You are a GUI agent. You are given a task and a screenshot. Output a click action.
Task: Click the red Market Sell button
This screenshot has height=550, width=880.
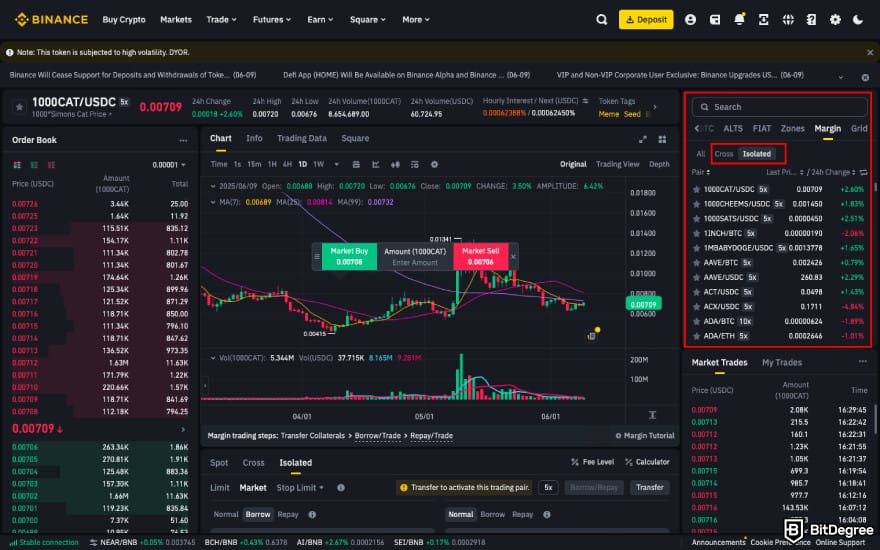coord(480,256)
